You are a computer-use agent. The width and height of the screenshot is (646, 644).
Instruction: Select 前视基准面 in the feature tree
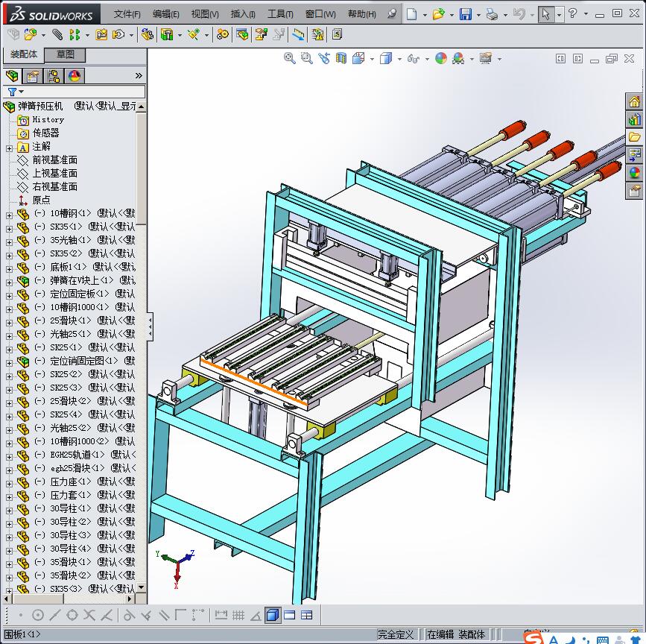tap(54, 160)
